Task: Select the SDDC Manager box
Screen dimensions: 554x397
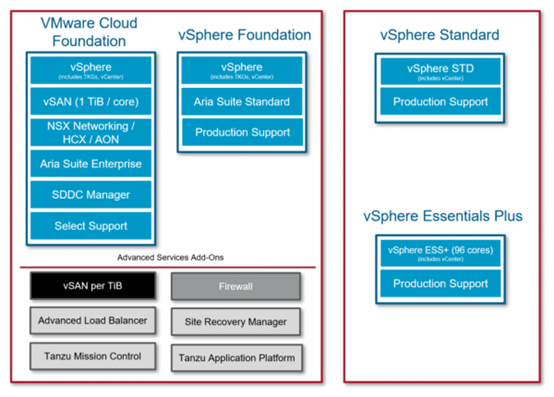Action: 91,195
